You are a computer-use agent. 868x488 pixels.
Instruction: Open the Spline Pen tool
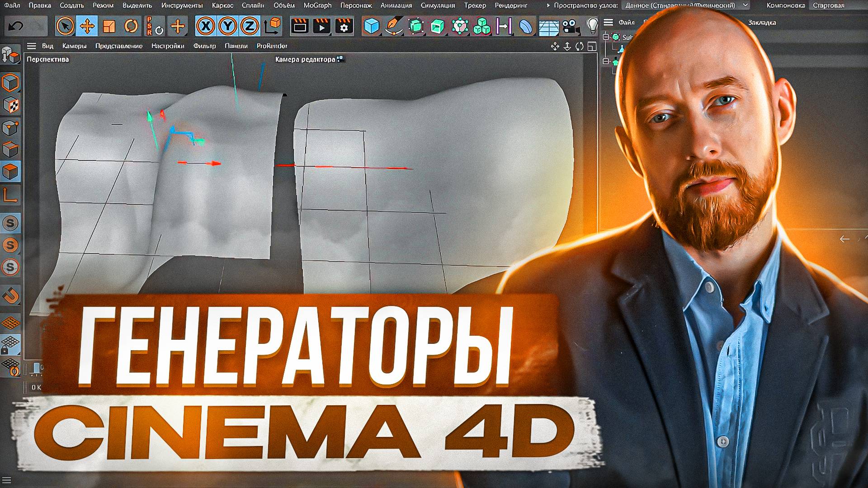pos(394,26)
